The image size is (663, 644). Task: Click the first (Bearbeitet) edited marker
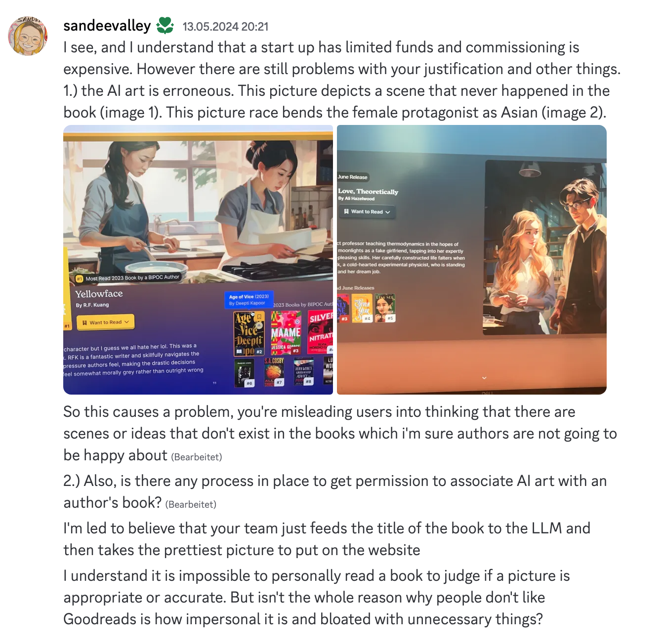pos(197,457)
